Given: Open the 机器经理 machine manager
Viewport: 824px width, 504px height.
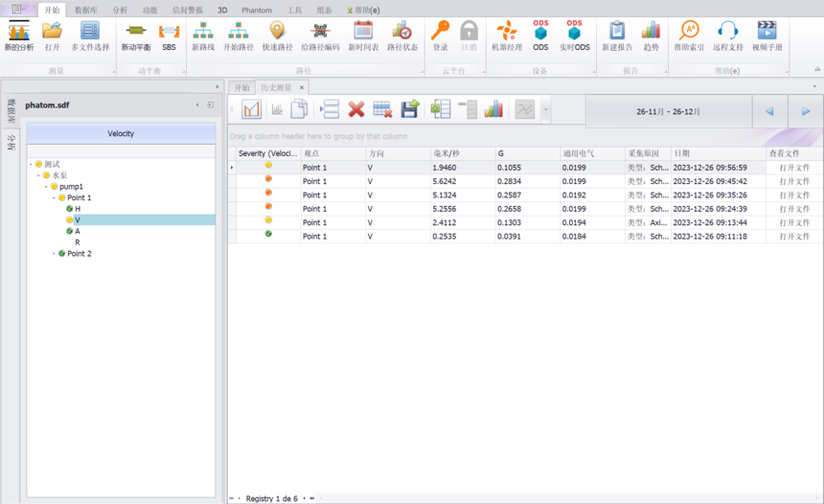Looking at the screenshot, I should [x=507, y=35].
